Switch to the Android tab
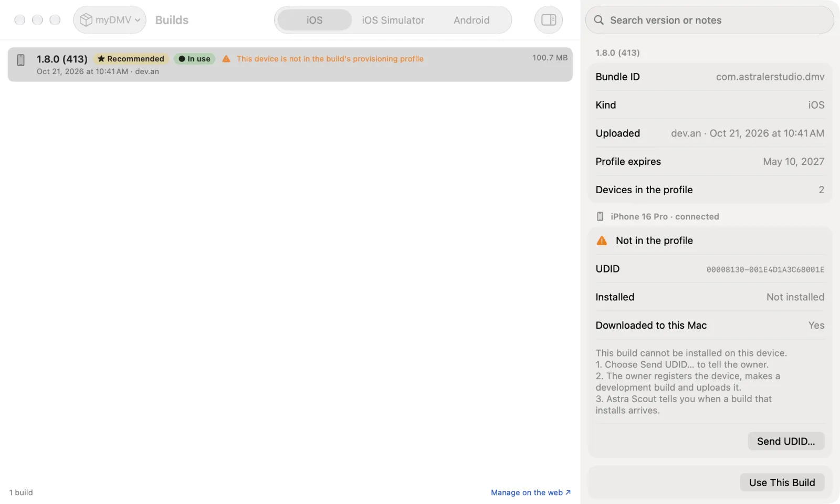 pos(471,20)
